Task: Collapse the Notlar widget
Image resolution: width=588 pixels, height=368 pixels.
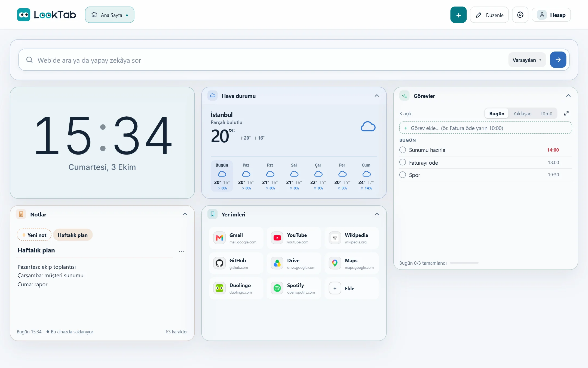Action: pos(185,214)
